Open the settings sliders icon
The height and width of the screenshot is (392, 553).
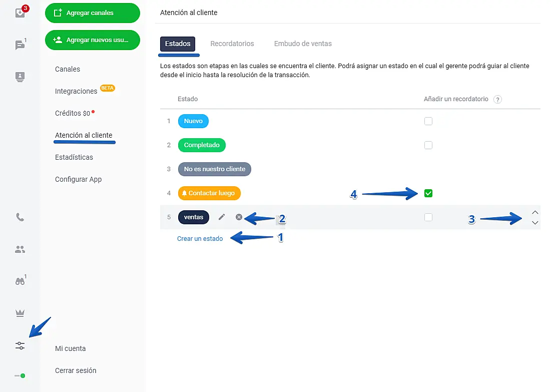point(20,345)
